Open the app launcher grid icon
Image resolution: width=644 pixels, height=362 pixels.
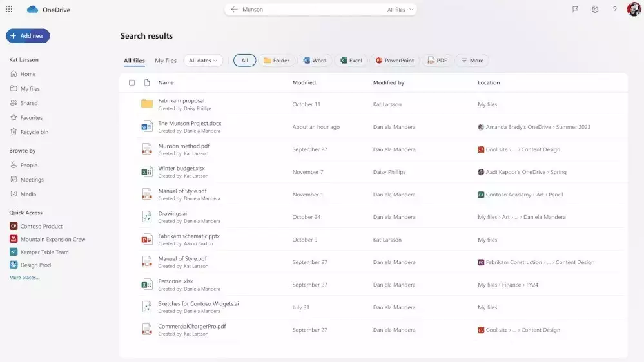point(9,9)
